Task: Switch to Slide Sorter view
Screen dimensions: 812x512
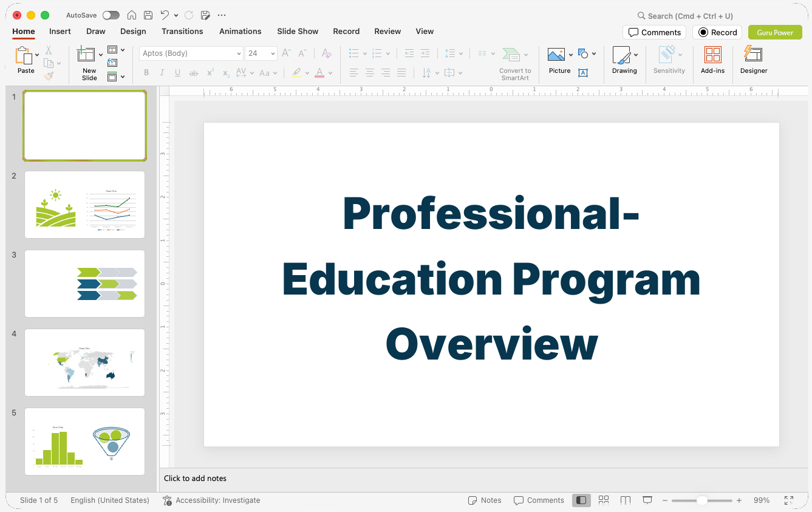Action: [x=604, y=500]
